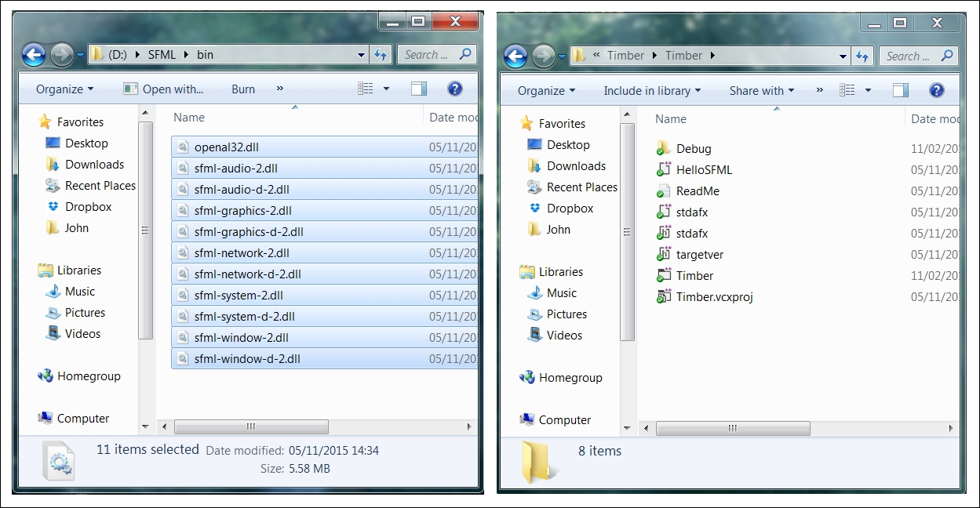Refresh the Timber window address bar
This screenshot has height=508, width=980.
[862, 56]
